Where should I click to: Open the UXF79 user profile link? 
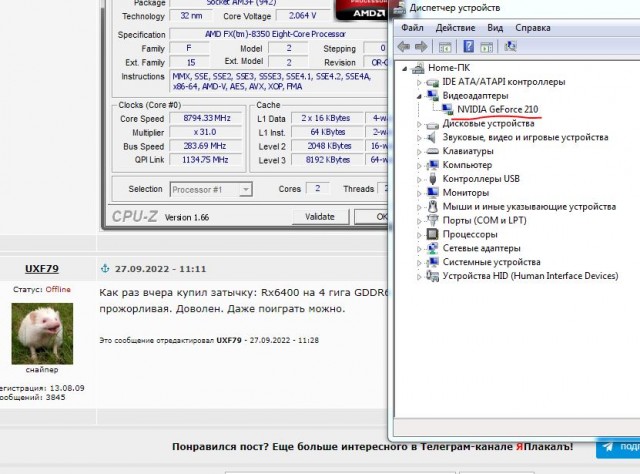[x=42, y=269]
